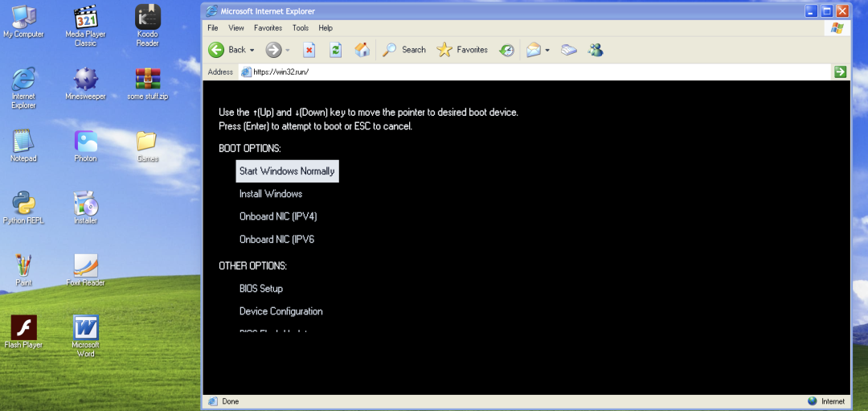
Task: Open the Favorites star button
Action: click(462, 50)
